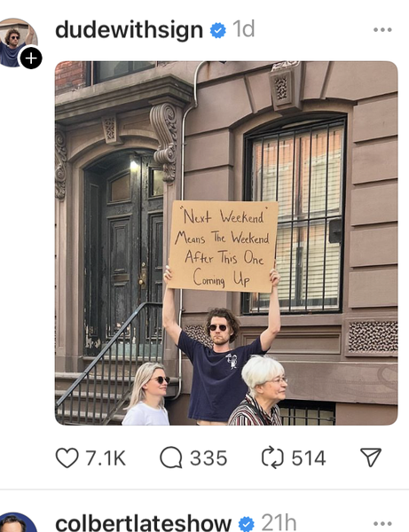
Task: Click colbertlateshow's blue verified badge
Action: pyautogui.click(x=247, y=524)
